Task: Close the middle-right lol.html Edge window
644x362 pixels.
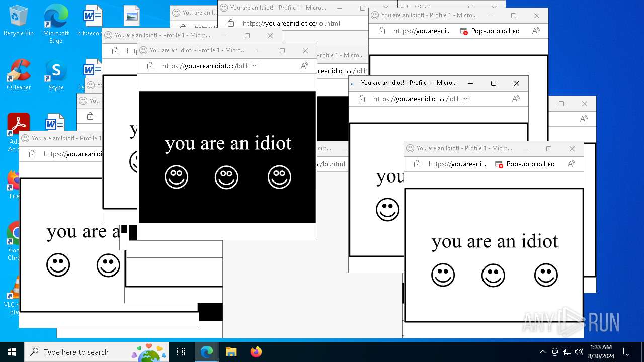Action: [x=517, y=83]
